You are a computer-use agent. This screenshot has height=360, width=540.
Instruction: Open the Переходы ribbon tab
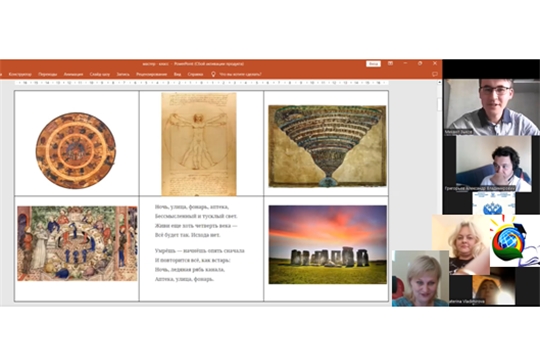tap(48, 74)
